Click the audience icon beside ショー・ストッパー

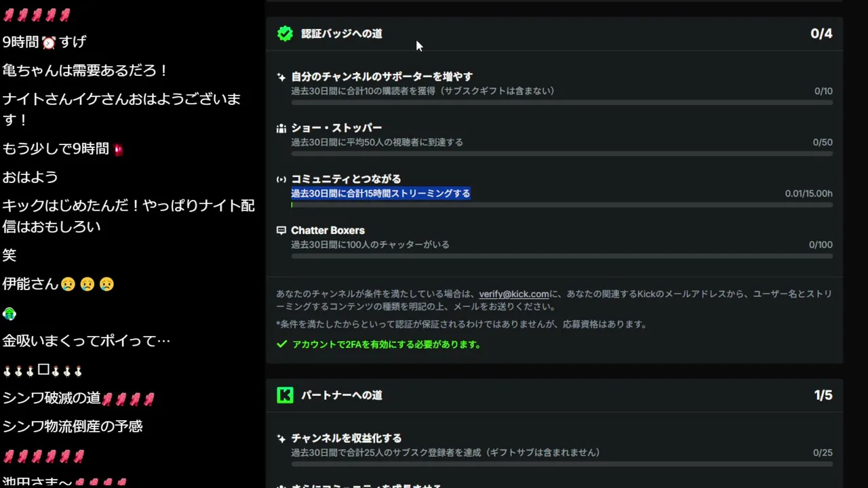(x=281, y=128)
